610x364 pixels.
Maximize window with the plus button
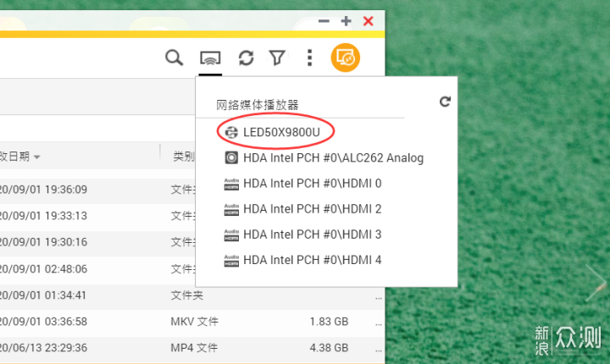click(x=346, y=21)
